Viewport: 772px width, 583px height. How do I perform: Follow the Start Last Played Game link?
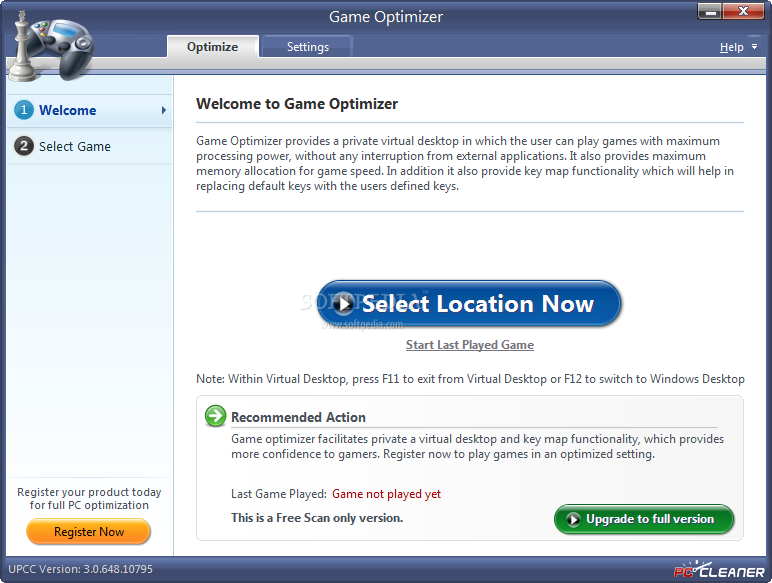pyautogui.click(x=470, y=345)
